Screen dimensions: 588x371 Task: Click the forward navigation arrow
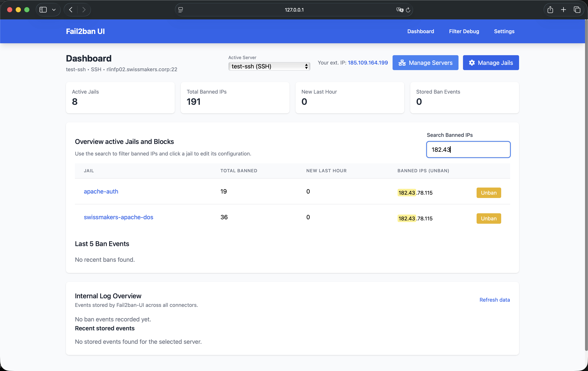point(84,10)
